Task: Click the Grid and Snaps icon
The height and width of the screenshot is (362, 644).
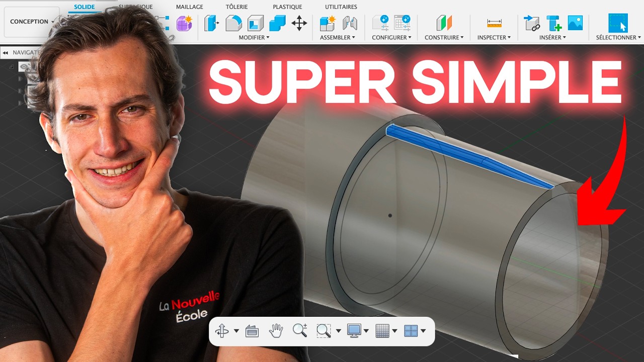Action: pyautogui.click(x=383, y=331)
